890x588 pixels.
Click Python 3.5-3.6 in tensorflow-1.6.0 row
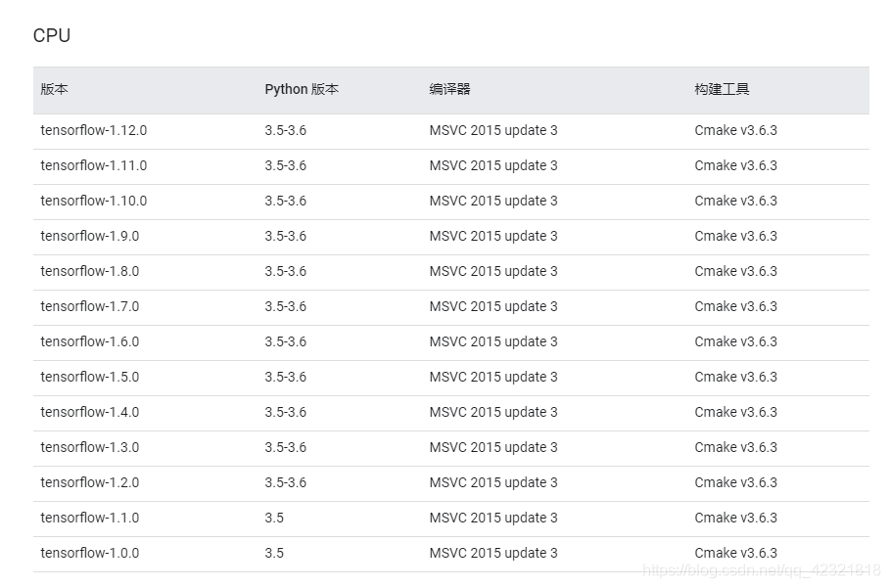pos(286,341)
